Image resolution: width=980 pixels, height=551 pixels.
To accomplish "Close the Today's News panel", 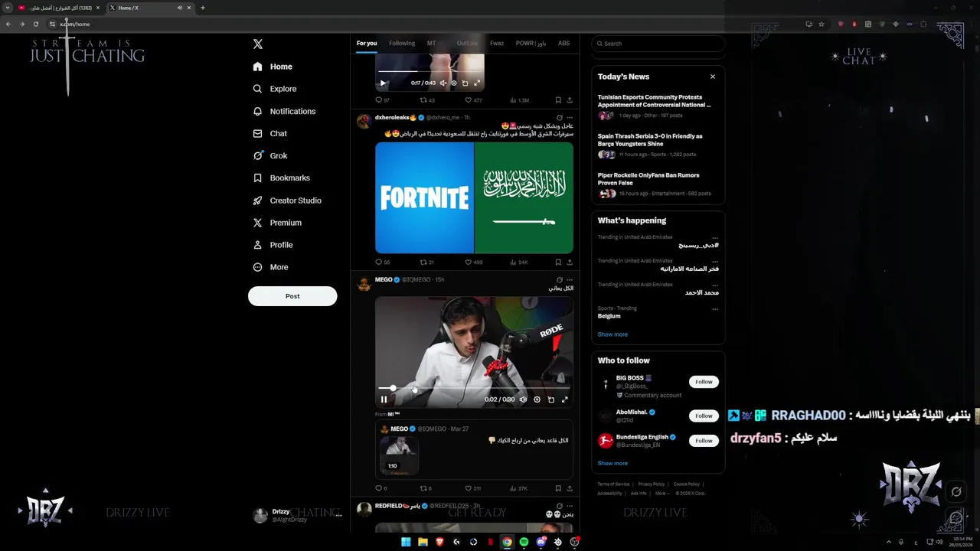I will pyautogui.click(x=713, y=77).
